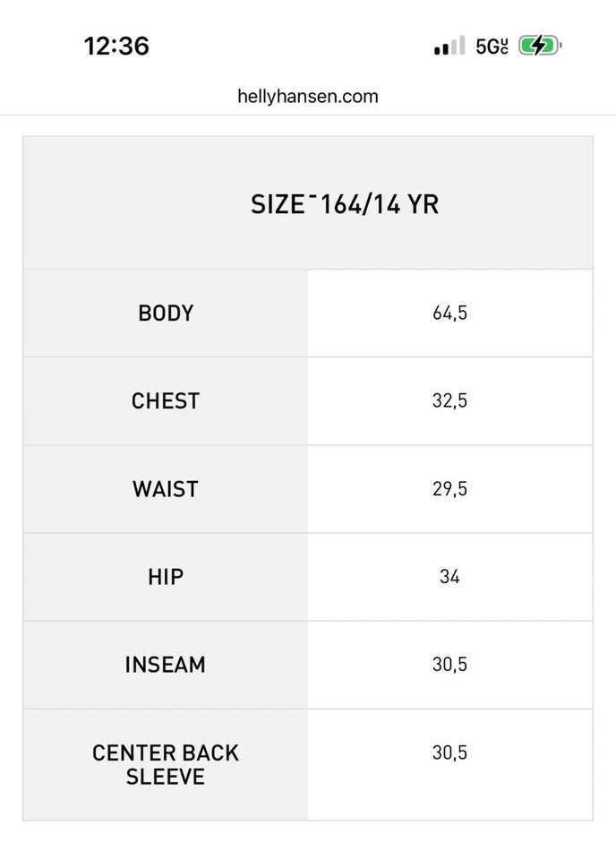Tap the CENTER BACK SLEEVE label

pos(166,764)
